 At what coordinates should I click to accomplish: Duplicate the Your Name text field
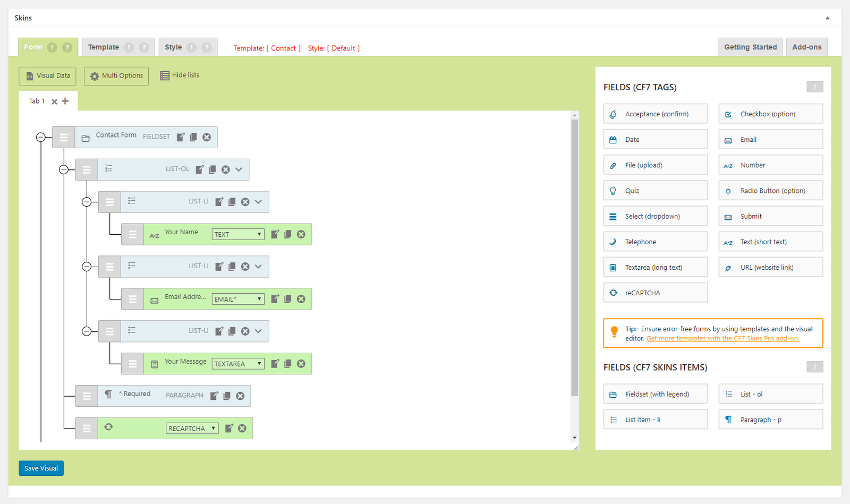(288, 234)
